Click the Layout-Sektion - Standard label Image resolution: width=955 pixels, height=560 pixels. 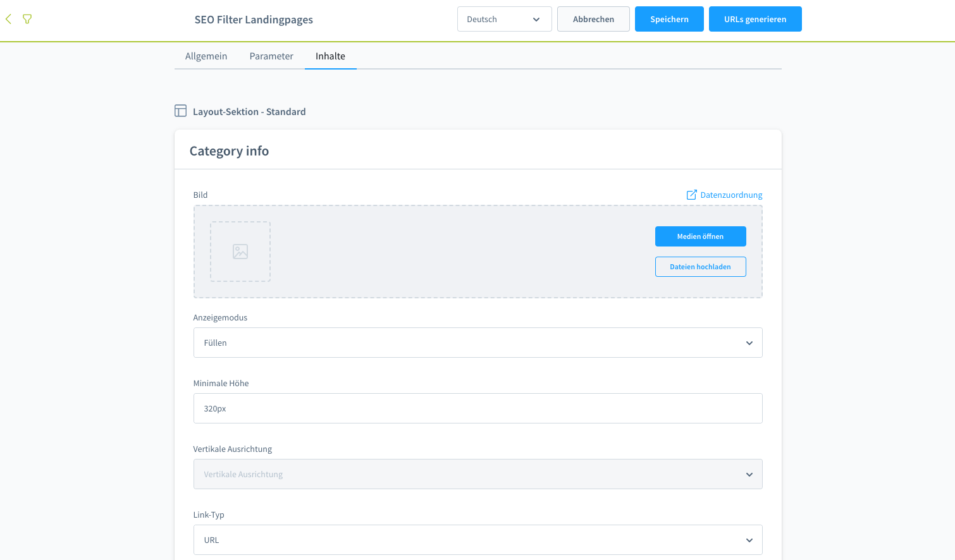tap(249, 112)
